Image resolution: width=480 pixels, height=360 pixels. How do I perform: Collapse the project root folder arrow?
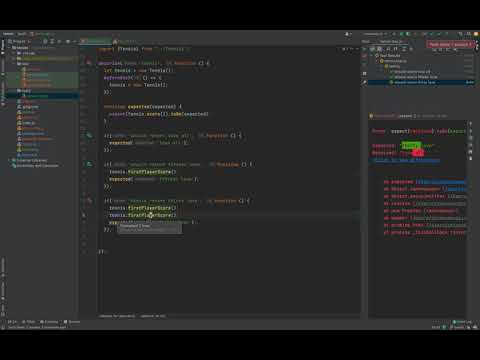(10, 48)
